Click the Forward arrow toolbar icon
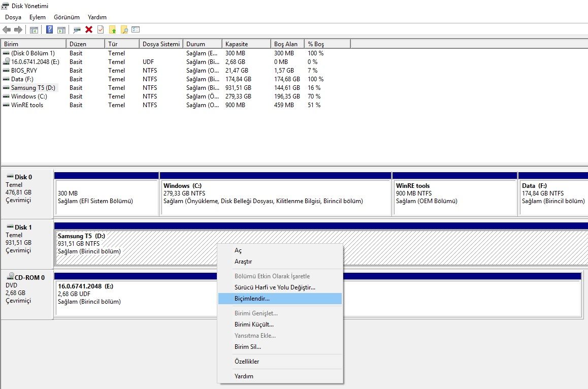Viewport: 588px width, 389px height. pos(18,29)
